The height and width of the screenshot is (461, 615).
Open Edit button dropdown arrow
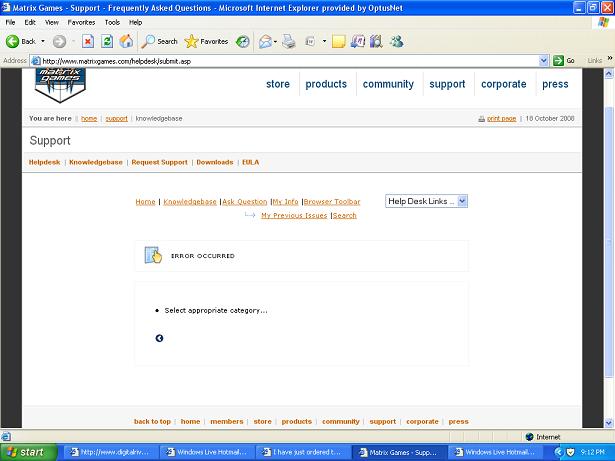[324, 41]
